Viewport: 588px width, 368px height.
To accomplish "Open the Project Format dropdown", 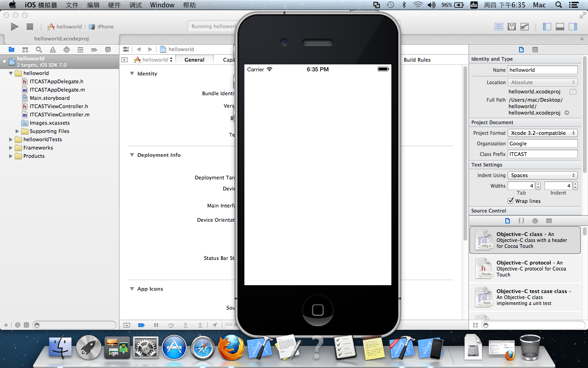I will click(543, 133).
